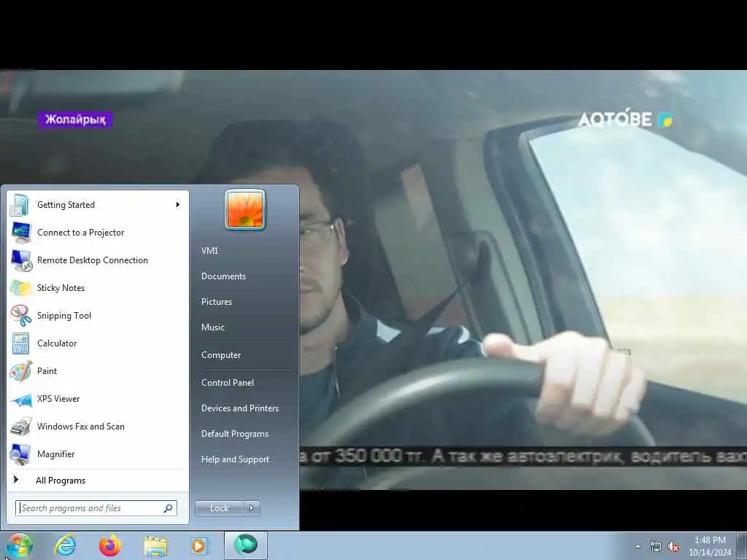Launch the Magnifier icon
Image resolution: width=747 pixels, height=560 pixels.
21,454
